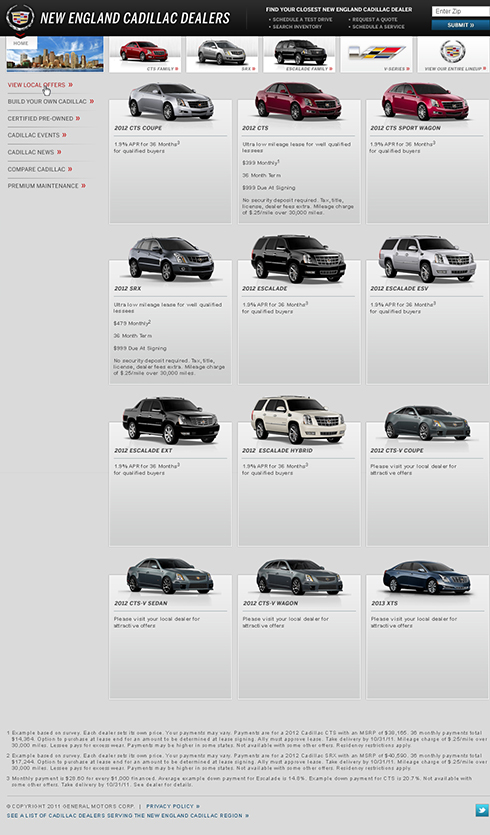Click the Enter Zip input field
Viewport: 490px width, 835px height.
point(460,11)
